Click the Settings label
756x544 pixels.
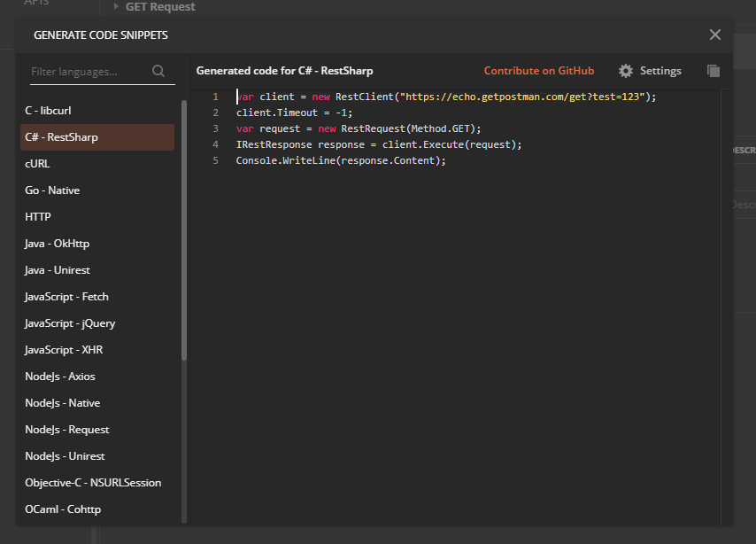[x=660, y=71]
